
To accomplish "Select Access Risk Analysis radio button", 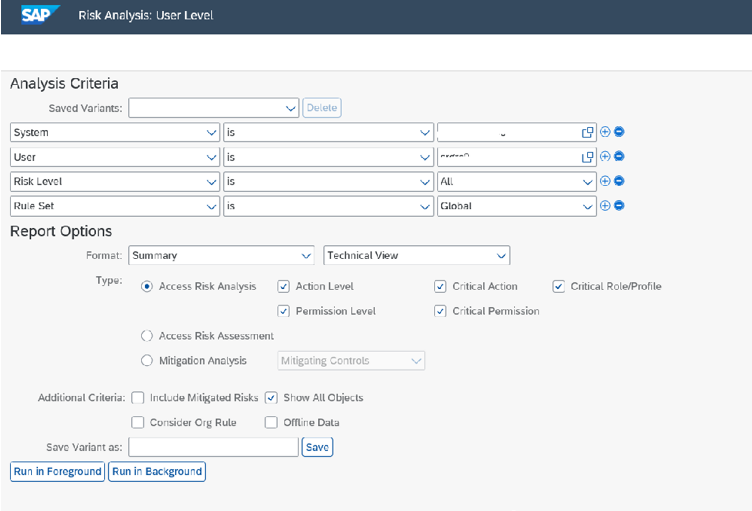I will [147, 286].
